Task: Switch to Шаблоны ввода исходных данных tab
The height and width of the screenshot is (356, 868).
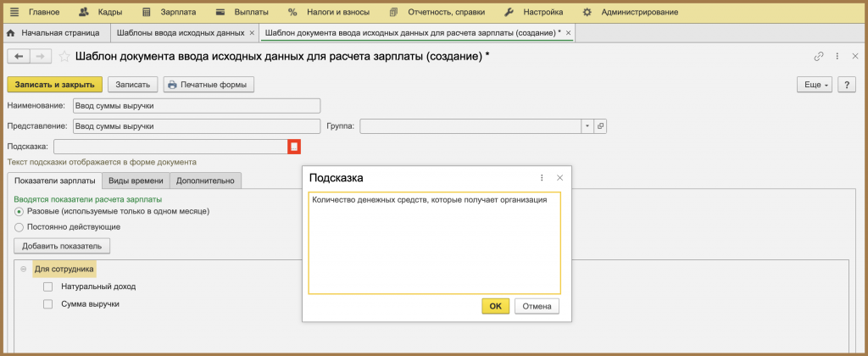Action: (181, 33)
